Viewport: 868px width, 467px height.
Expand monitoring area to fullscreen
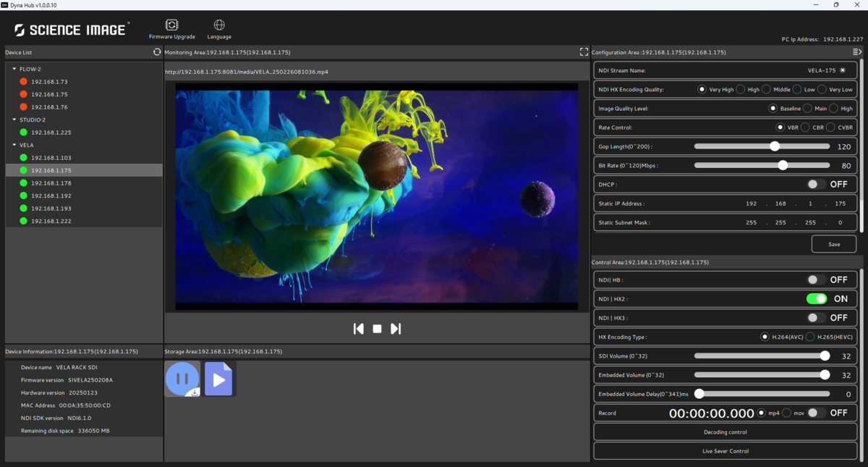click(x=584, y=52)
